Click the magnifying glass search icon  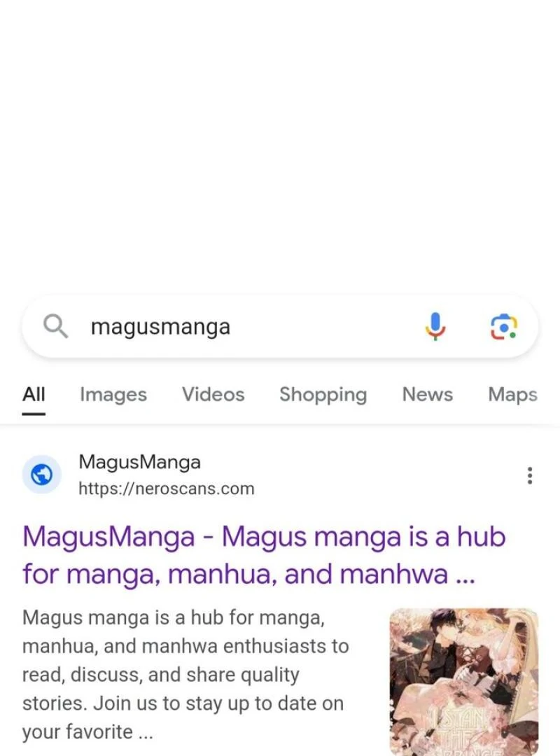coord(55,326)
